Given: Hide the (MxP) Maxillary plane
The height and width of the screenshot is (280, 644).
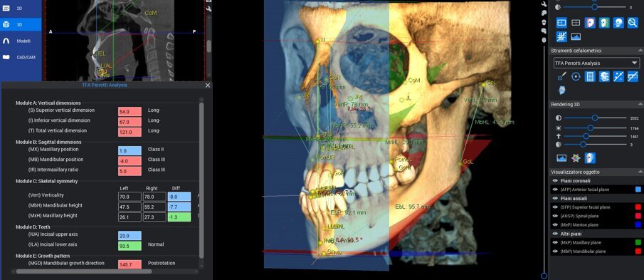Looking at the screenshot, I should point(555,242).
